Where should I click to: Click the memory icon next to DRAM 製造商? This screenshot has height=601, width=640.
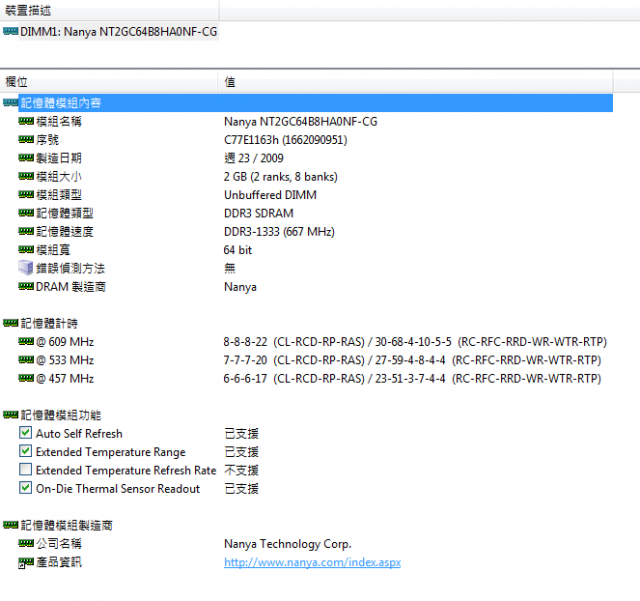pyautogui.click(x=26, y=286)
